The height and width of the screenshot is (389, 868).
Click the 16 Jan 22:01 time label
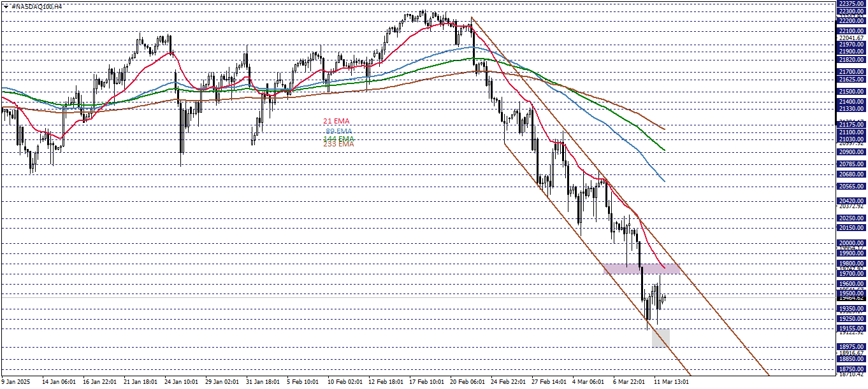pyautogui.click(x=100, y=382)
